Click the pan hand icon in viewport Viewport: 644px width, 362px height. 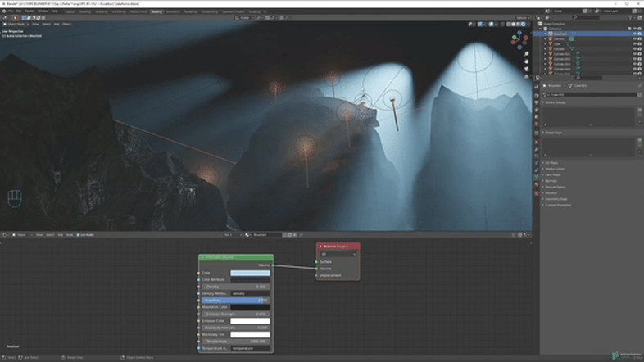tap(526, 62)
